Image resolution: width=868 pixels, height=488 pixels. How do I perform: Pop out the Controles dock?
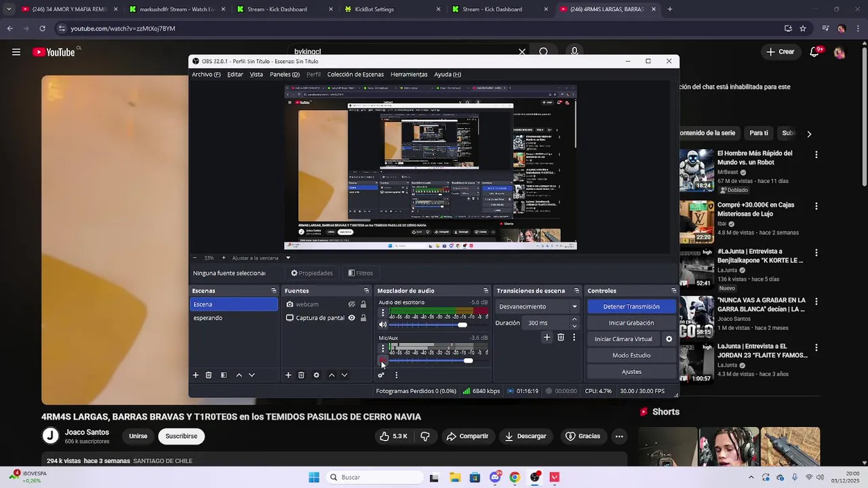click(673, 291)
